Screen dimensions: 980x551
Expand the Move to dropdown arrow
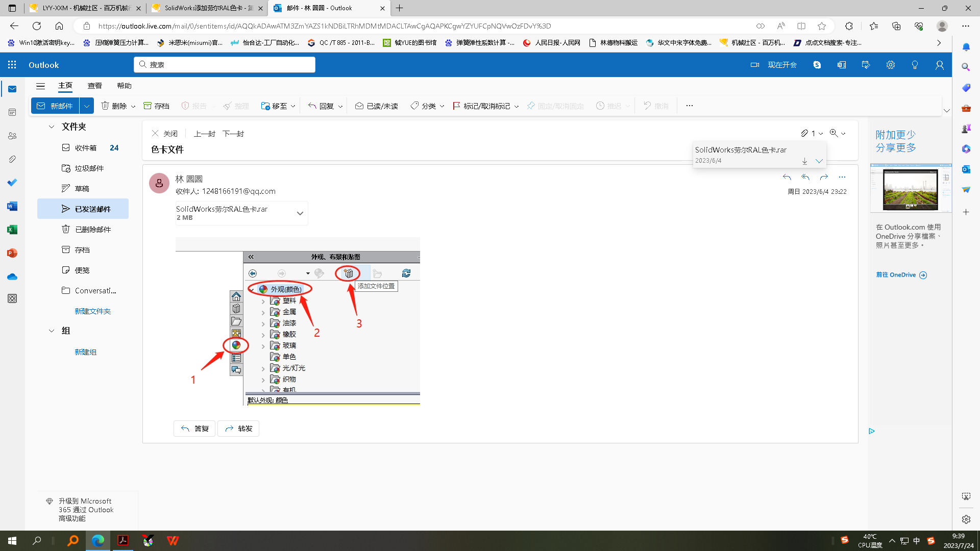[x=293, y=106]
